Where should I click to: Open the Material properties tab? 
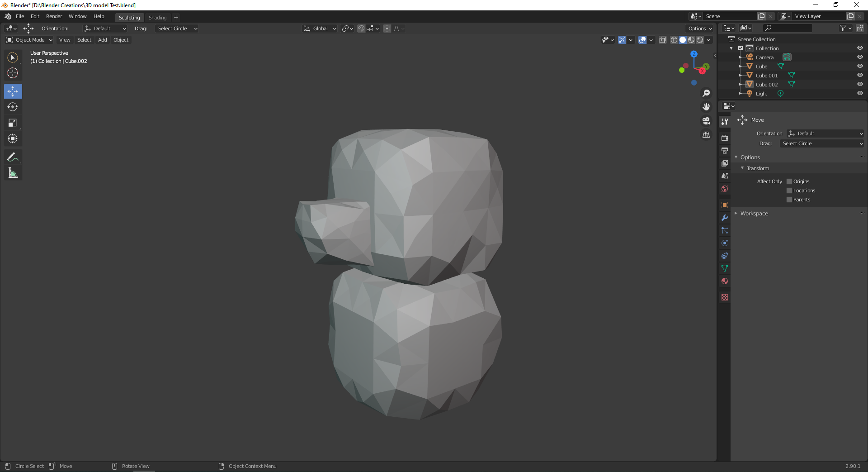click(x=725, y=281)
